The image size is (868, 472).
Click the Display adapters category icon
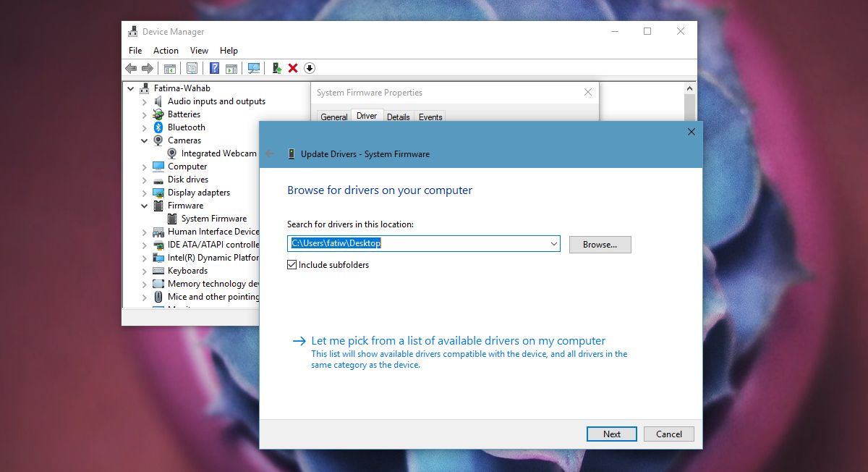158,193
